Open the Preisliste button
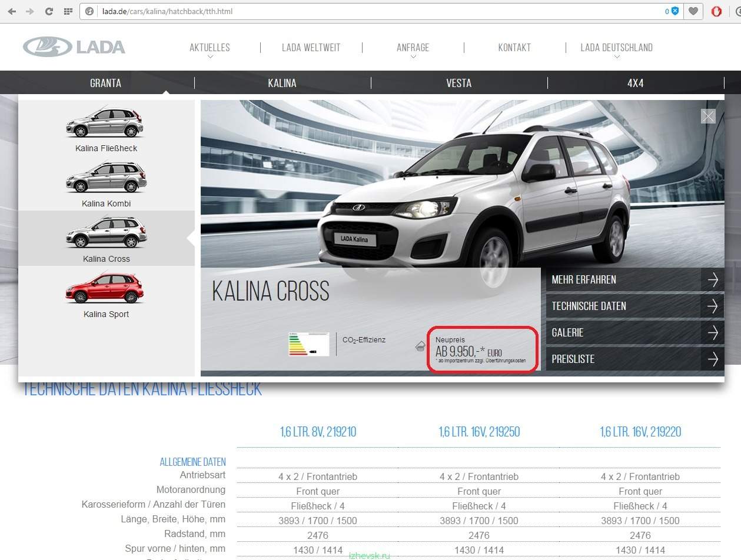The width and height of the screenshot is (741, 560). click(x=635, y=359)
